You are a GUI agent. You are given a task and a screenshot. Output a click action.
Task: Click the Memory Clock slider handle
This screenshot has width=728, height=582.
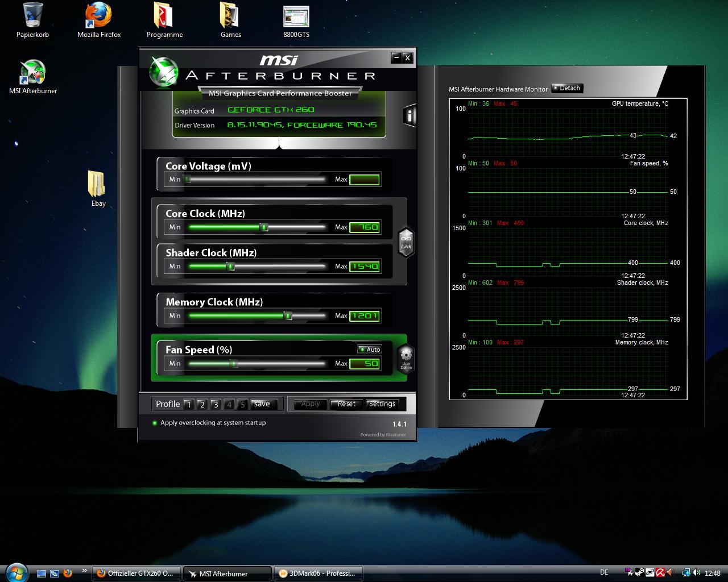(288, 316)
